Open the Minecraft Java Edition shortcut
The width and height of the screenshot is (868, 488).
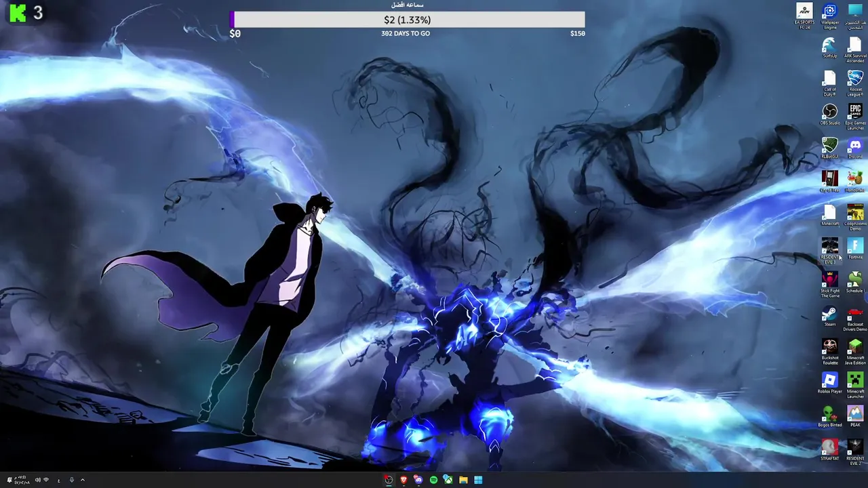(855, 352)
